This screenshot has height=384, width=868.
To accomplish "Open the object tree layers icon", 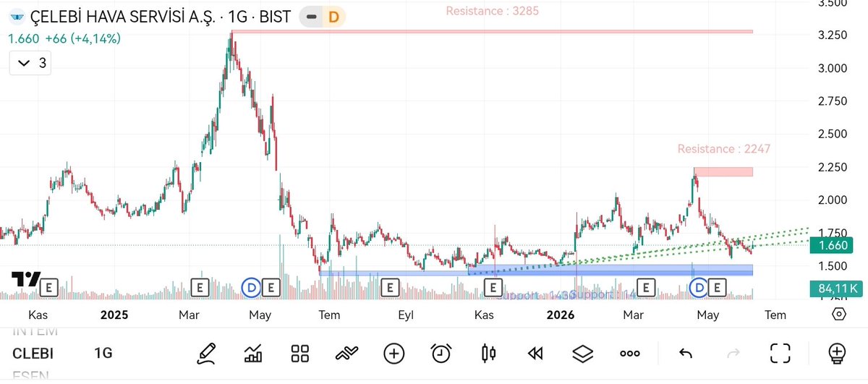I will (582, 354).
